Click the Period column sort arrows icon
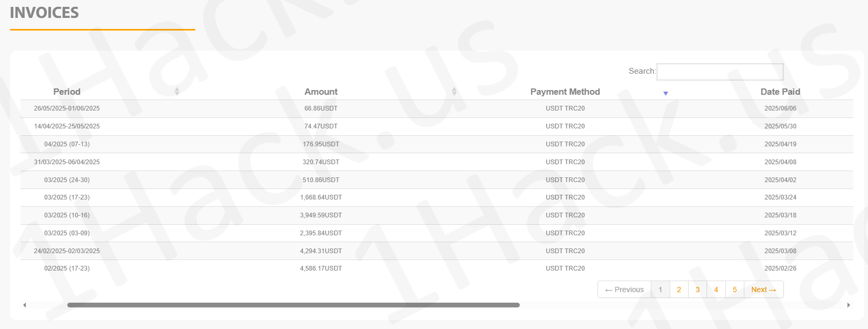 pyautogui.click(x=177, y=92)
